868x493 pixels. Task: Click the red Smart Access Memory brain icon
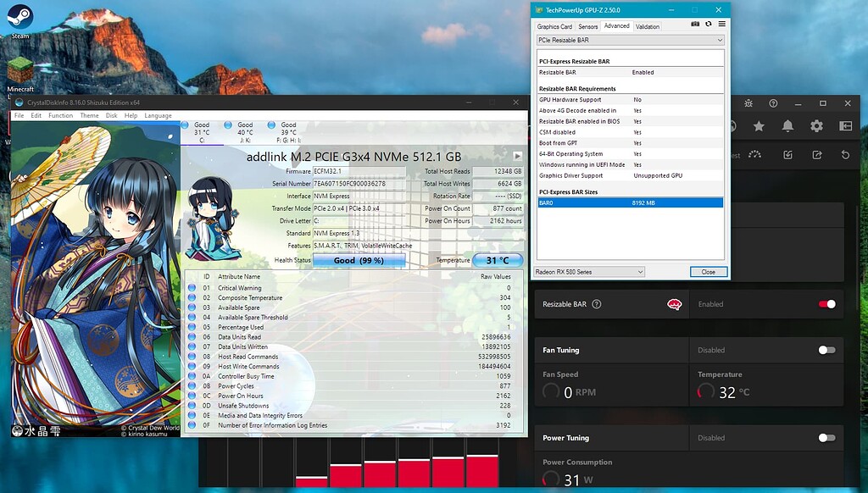point(674,304)
